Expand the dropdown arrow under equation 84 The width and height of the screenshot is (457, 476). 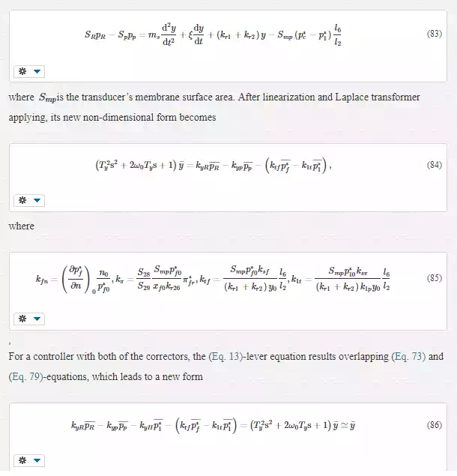coord(37,201)
